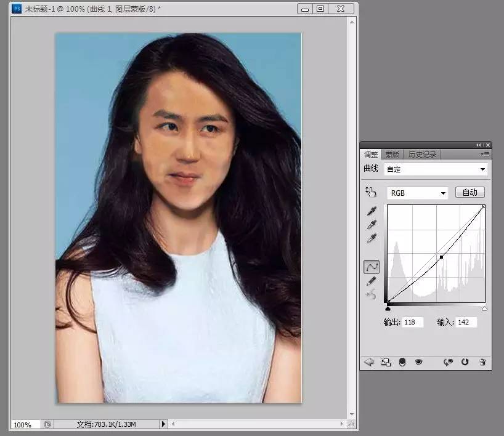The height and width of the screenshot is (436, 504).
Task: Click the 输出 value input field
Action: point(413,322)
